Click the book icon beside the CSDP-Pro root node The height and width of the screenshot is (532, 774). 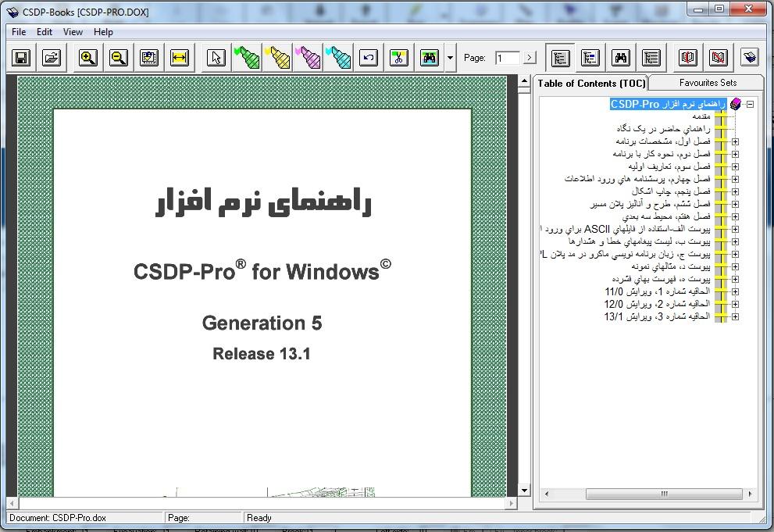736,104
